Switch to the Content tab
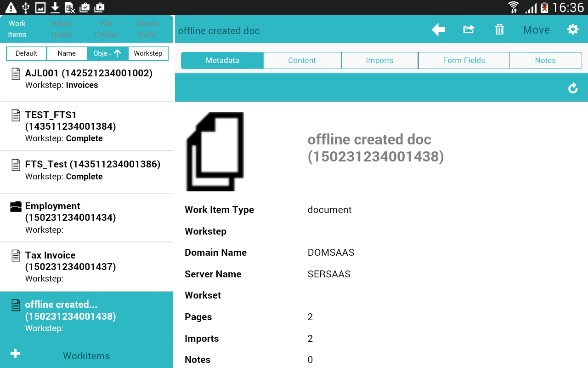The height and width of the screenshot is (368, 588). click(x=302, y=60)
